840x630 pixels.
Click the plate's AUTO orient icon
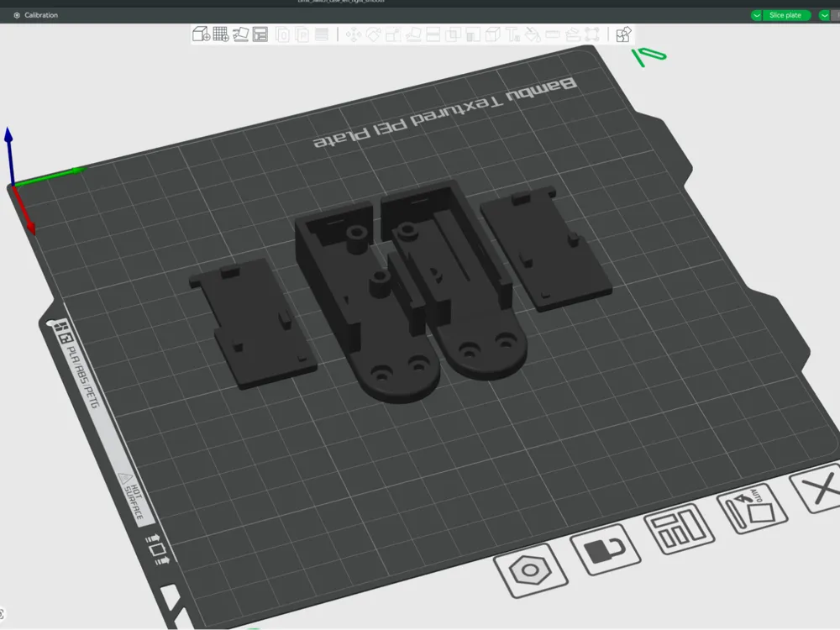tap(752, 508)
